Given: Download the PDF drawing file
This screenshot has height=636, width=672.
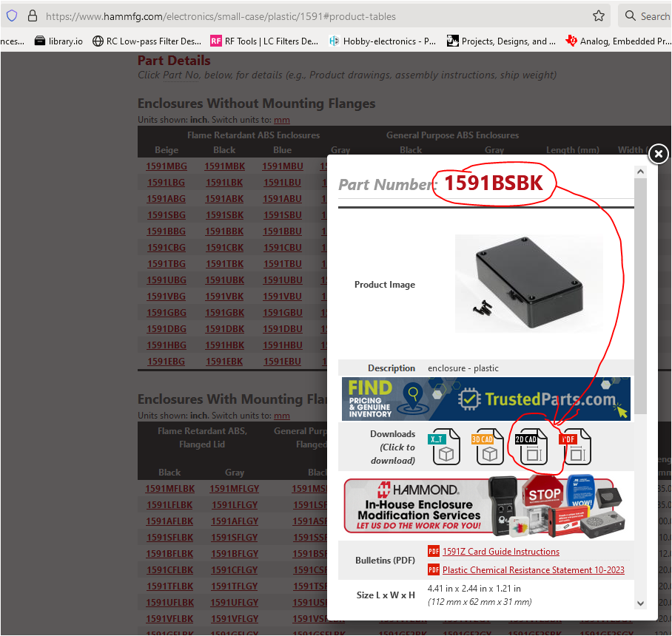Looking at the screenshot, I should pos(576,447).
